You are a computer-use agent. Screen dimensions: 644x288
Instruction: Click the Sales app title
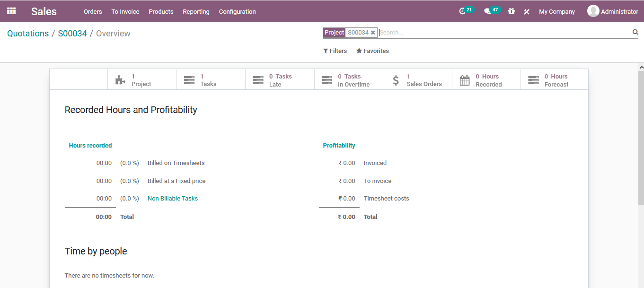click(x=44, y=11)
